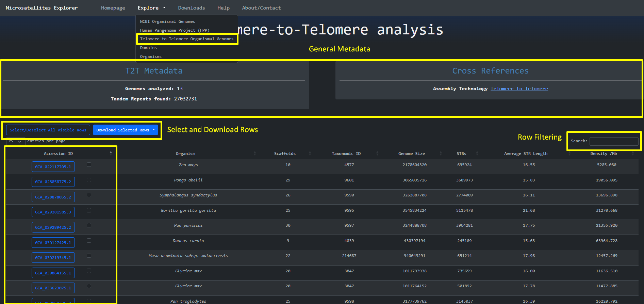This screenshot has height=304, width=644.
Task: Click Taxonomic ID sort arrows
Action: coord(377,154)
